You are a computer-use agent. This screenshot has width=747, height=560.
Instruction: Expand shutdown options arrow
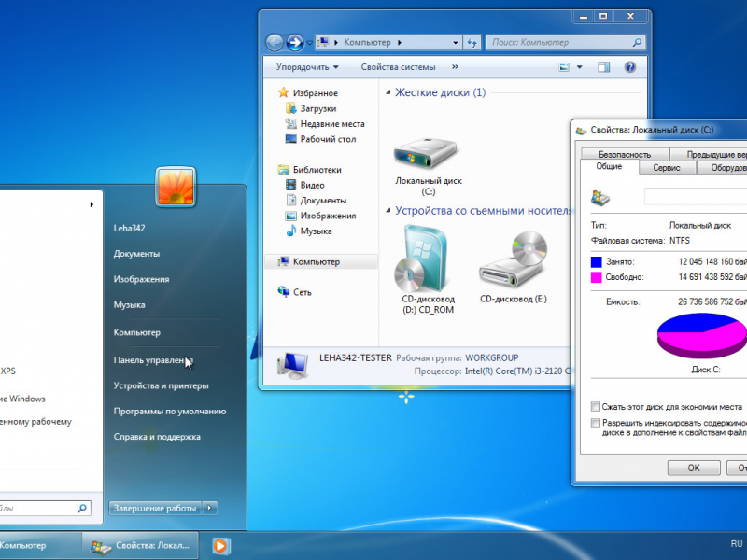209,508
